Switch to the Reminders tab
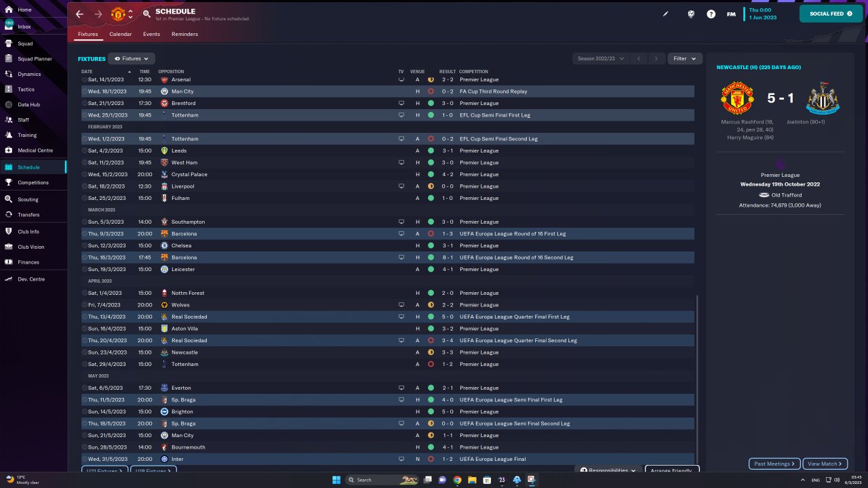Screen dimensions: 868x488 tap(184, 34)
